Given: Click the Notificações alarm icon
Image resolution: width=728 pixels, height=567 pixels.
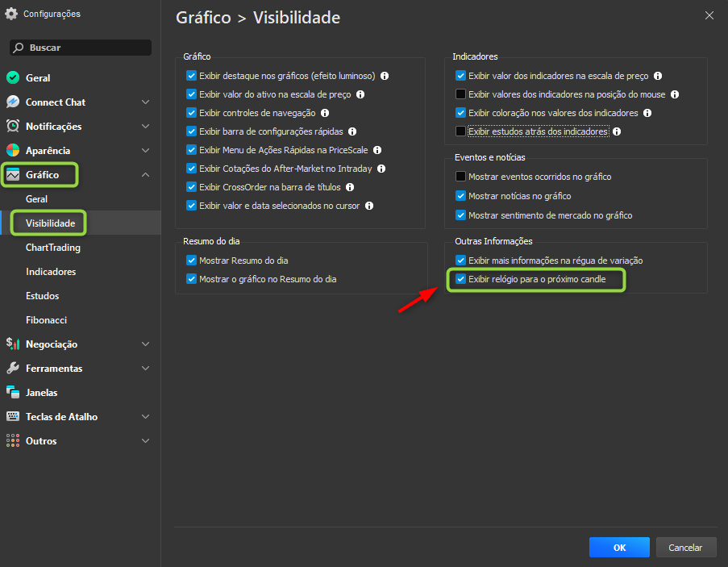Looking at the screenshot, I should pos(13,127).
